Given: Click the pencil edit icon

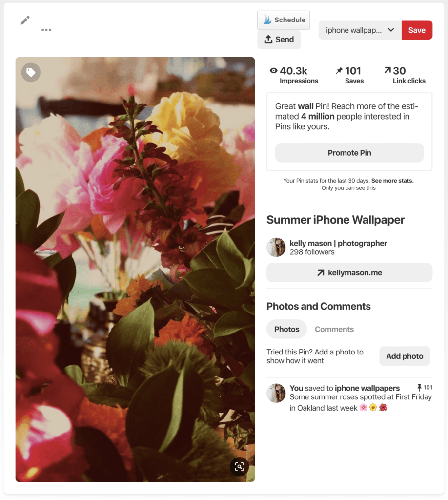Looking at the screenshot, I should click(25, 21).
